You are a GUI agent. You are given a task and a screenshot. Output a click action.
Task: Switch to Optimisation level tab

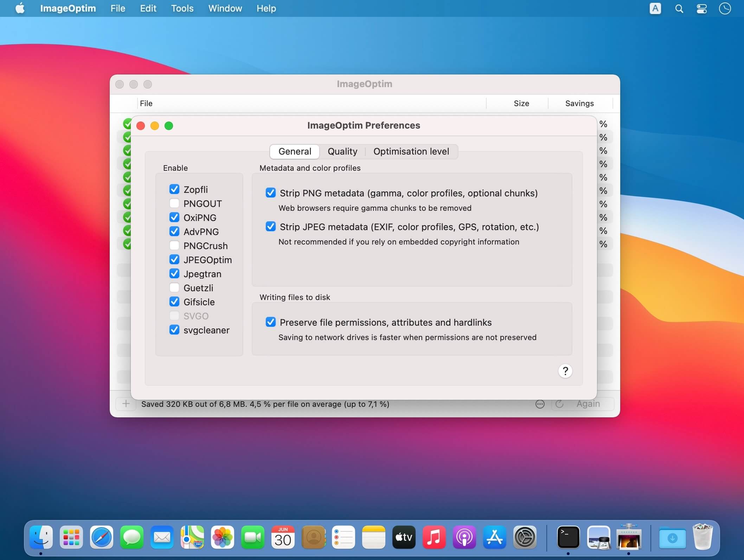click(411, 151)
